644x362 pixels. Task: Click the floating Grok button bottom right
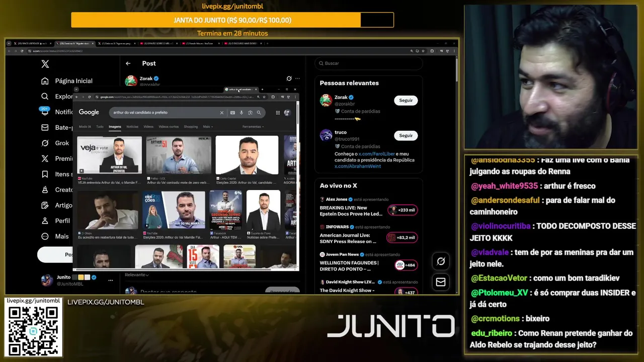point(441,261)
